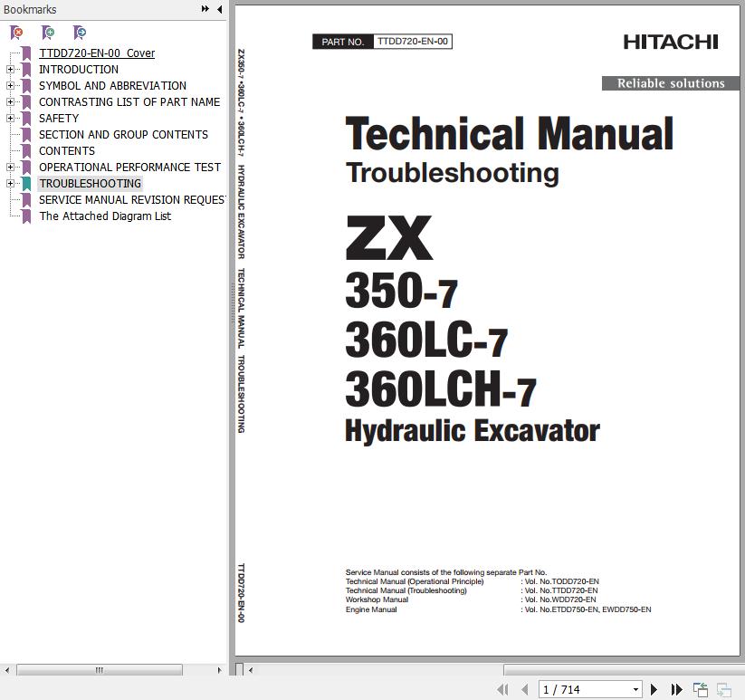This screenshot has height=700, width=745.
Task: Open the TTDD720-EN-00 Cover bookmark
Action: click(96, 53)
